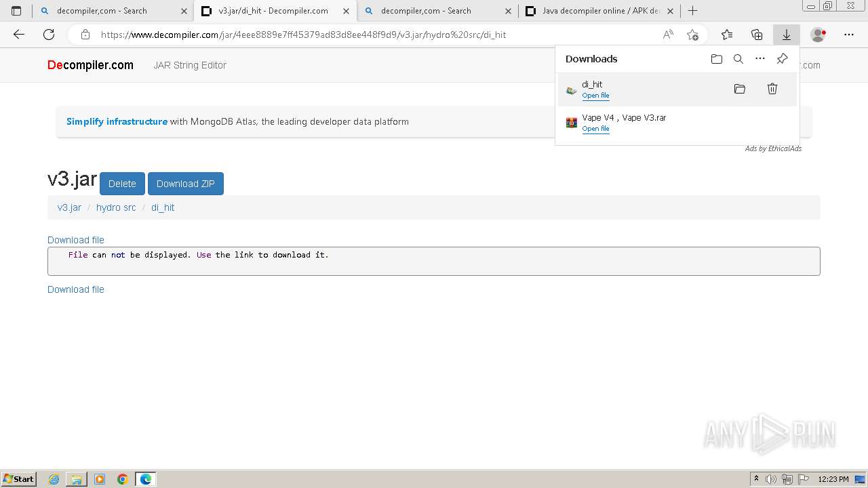The image size is (868, 488).
Task: Click the upper Download file link
Action: pos(76,240)
